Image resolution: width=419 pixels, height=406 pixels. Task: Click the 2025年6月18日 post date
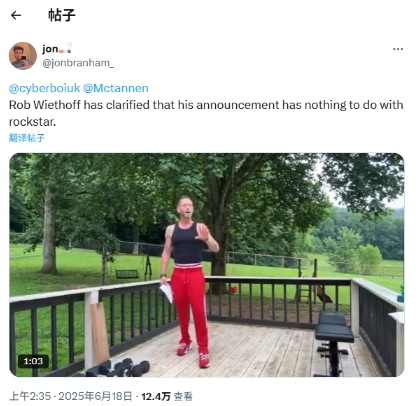[x=95, y=396]
